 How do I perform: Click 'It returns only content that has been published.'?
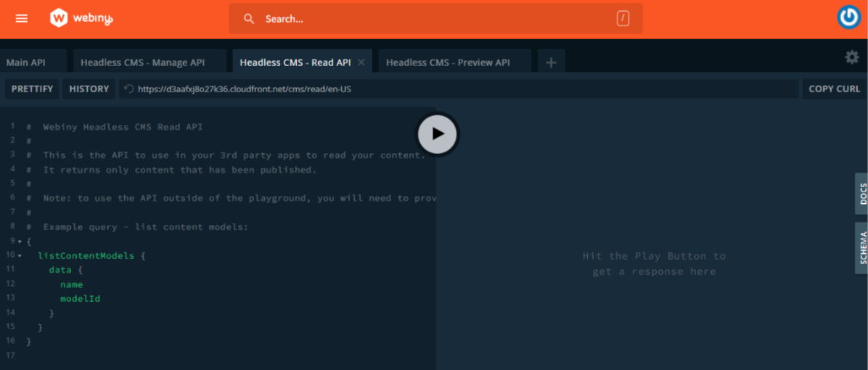180,170
